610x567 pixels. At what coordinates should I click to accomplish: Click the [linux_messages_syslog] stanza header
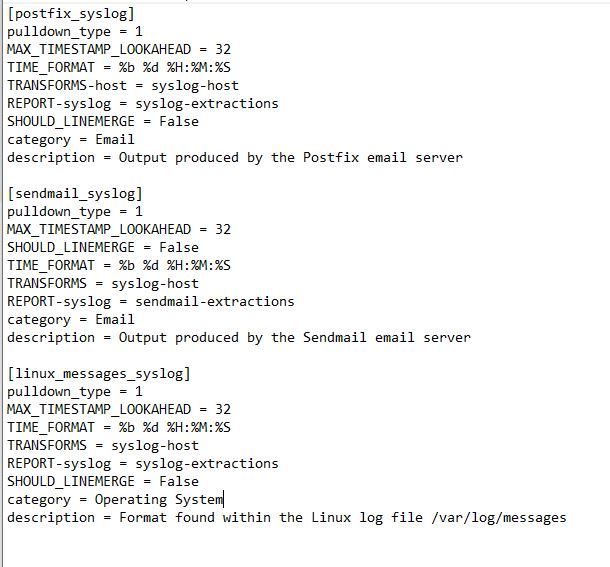click(x=99, y=374)
